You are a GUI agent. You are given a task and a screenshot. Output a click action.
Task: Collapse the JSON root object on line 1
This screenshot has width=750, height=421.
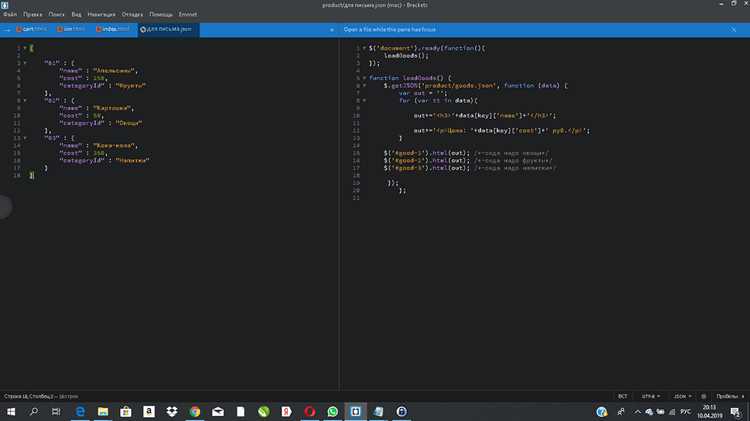pos(25,48)
